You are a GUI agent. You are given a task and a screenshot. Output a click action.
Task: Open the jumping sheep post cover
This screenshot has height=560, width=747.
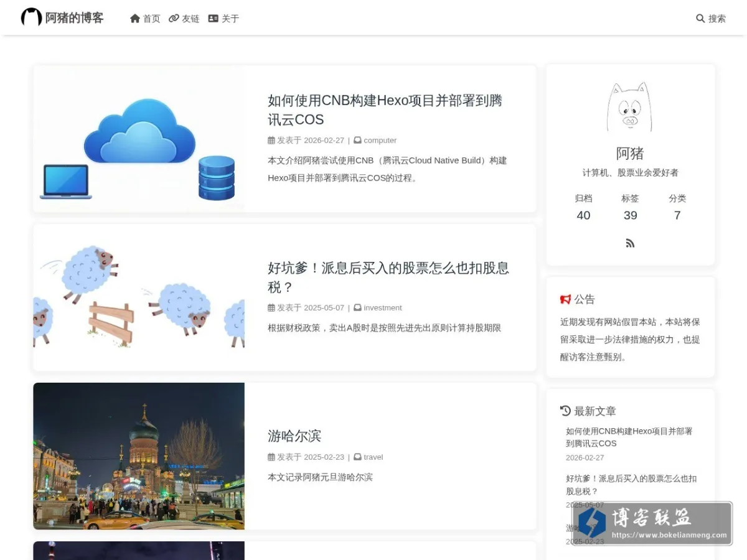click(139, 297)
